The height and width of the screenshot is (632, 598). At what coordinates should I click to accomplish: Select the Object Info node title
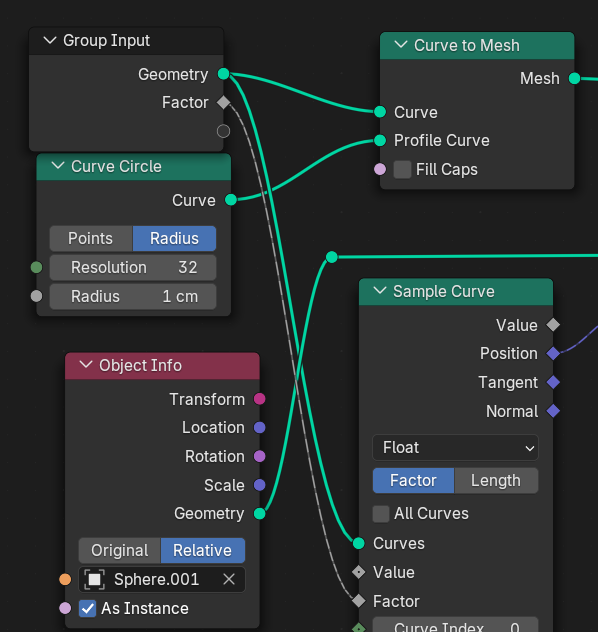[140, 366]
